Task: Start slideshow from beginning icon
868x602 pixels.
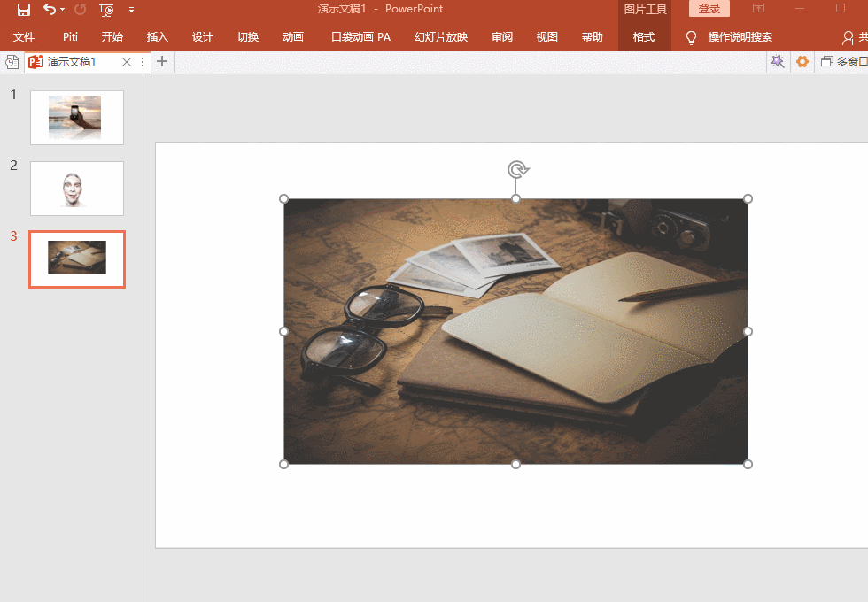Action: pos(106,10)
